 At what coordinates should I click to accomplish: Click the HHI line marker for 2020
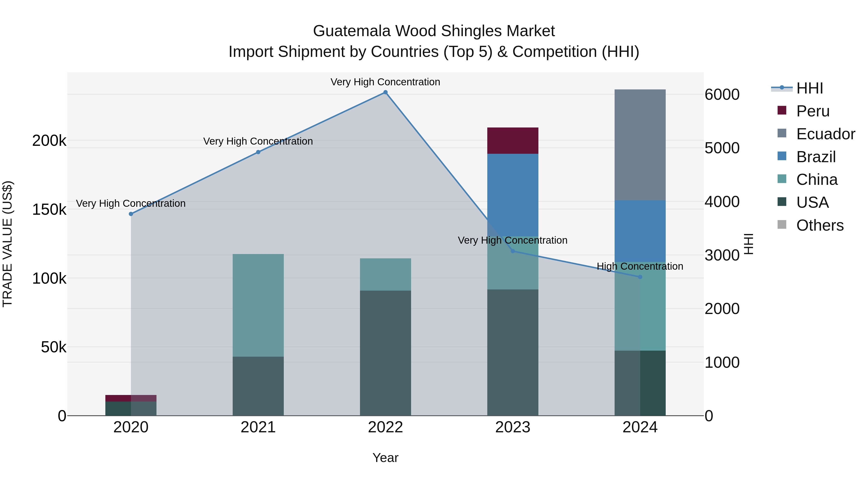coord(131,214)
